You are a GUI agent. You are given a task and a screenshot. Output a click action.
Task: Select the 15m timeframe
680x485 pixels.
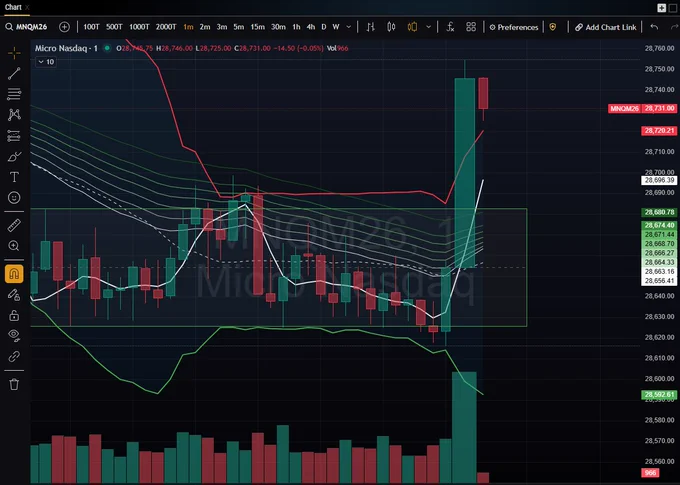pyautogui.click(x=257, y=27)
